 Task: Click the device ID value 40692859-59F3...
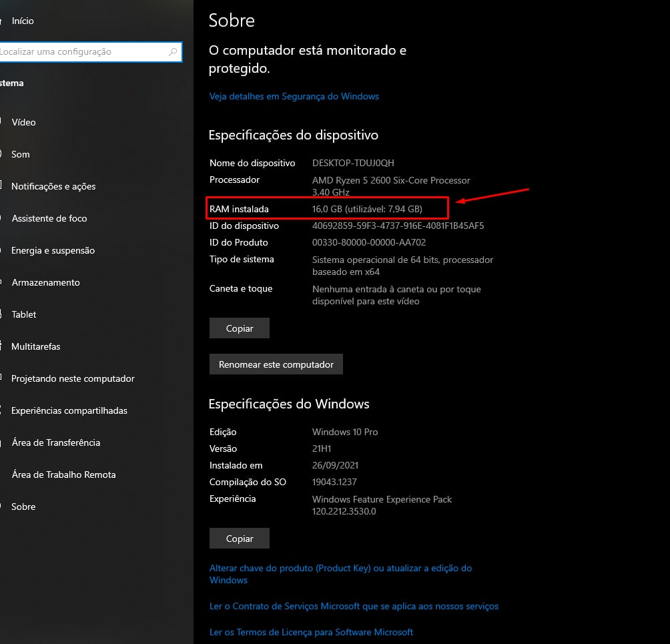[398, 226]
